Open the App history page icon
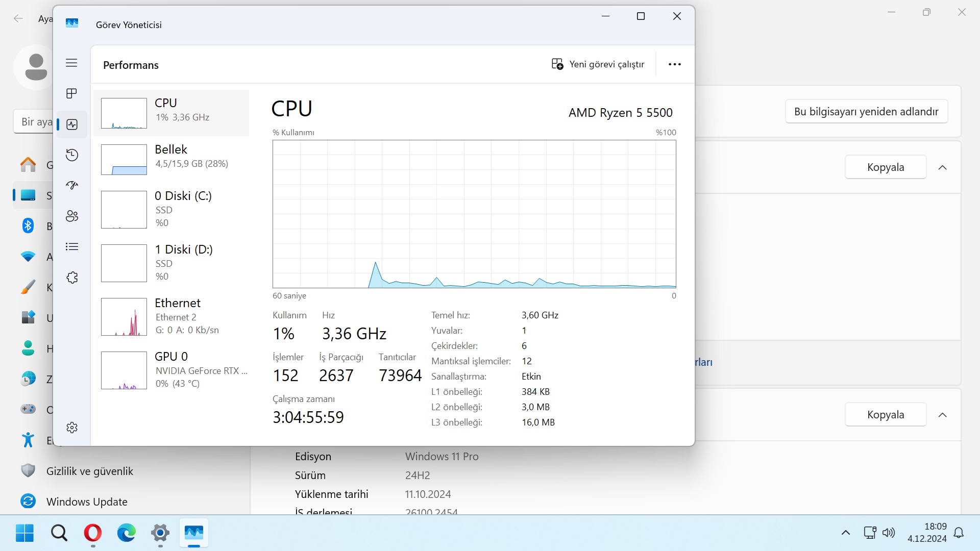The width and height of the screenshot is (980, 551). point(71,155)
